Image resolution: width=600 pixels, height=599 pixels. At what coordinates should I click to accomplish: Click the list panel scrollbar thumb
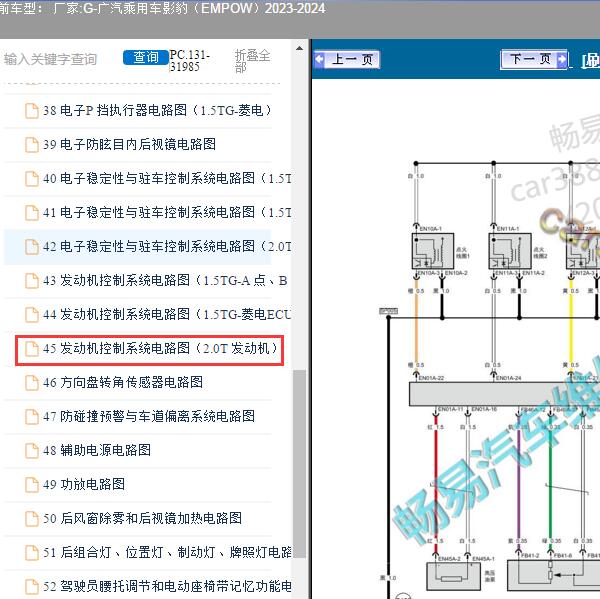(x=299, y=464)
